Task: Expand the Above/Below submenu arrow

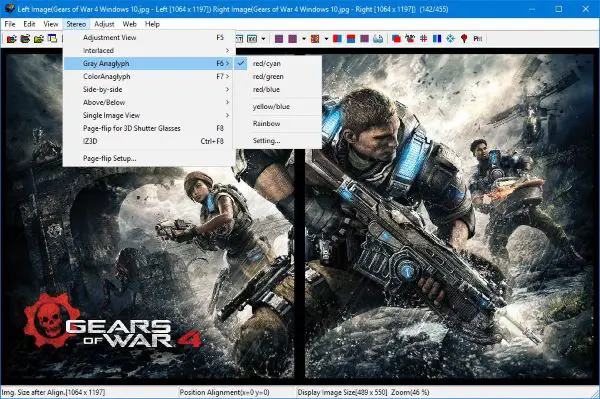Action: coord(227,103)
